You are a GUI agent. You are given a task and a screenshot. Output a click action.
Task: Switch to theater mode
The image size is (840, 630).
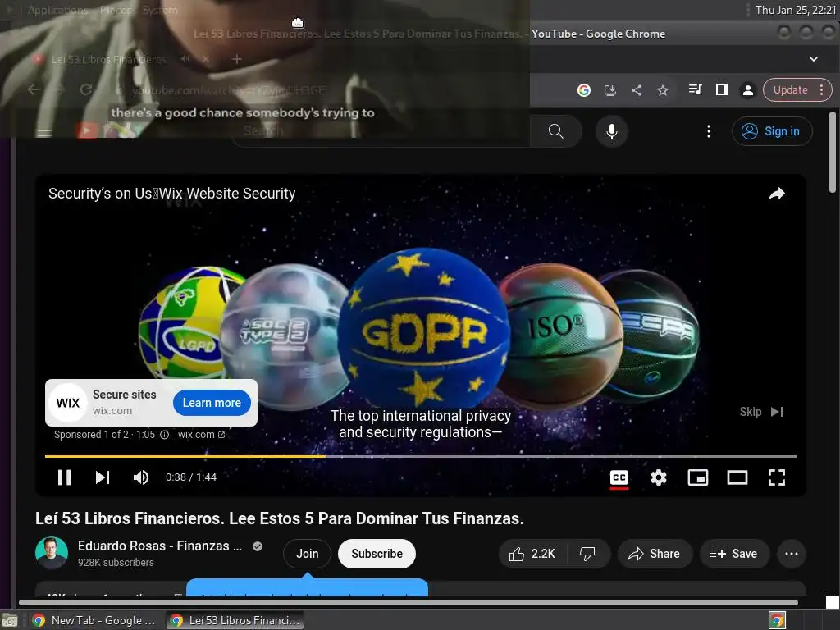coord(737,477)
